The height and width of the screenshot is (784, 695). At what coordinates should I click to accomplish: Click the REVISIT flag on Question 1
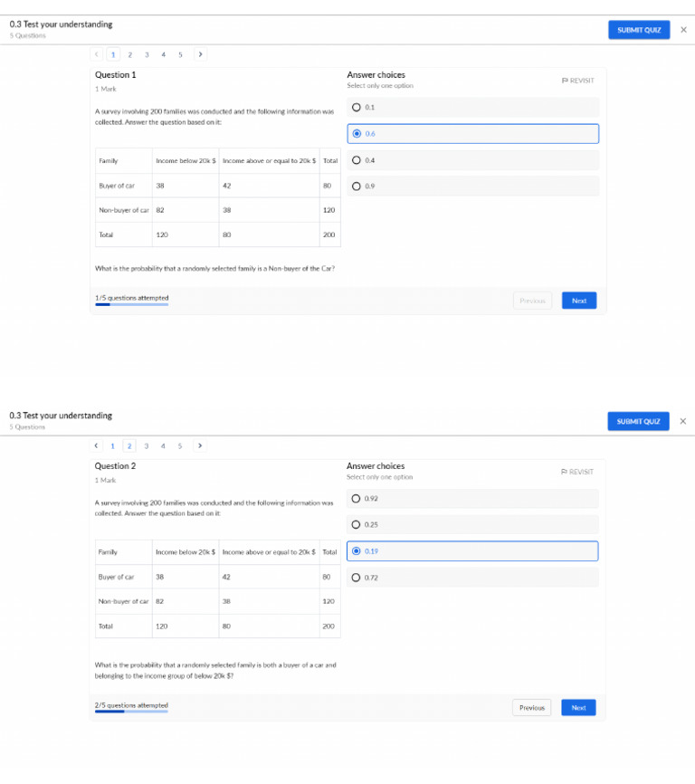[578, 81]
